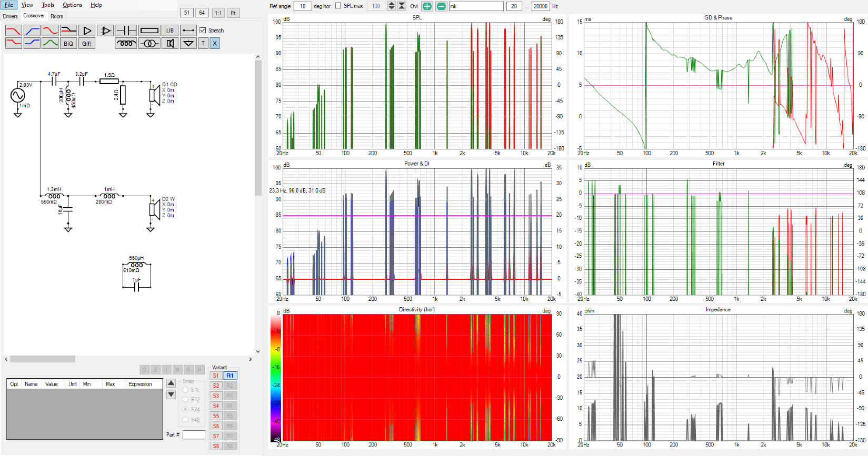Click the schematic horizontal scrollbar thumb
Viewport: 868px width, 456px height.
(x=43, y=359)
